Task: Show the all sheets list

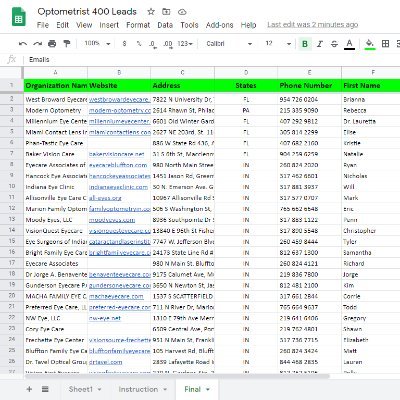Action: coord(45,389)
